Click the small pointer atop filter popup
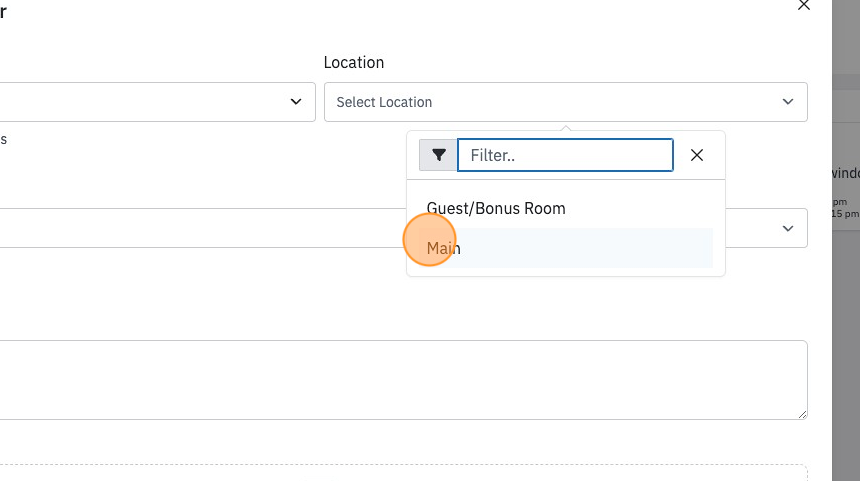The height and width of the screenshot is (481, 860). 566,128
